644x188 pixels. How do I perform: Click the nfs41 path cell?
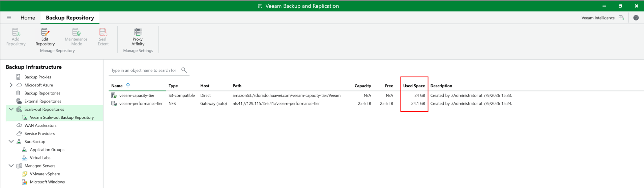tap(276, 104)
